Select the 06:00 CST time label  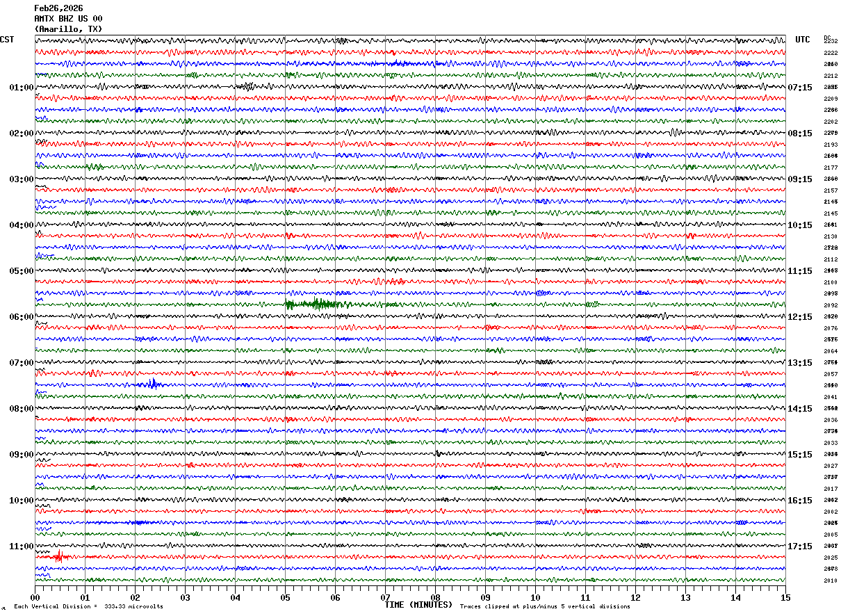(22, 317)
